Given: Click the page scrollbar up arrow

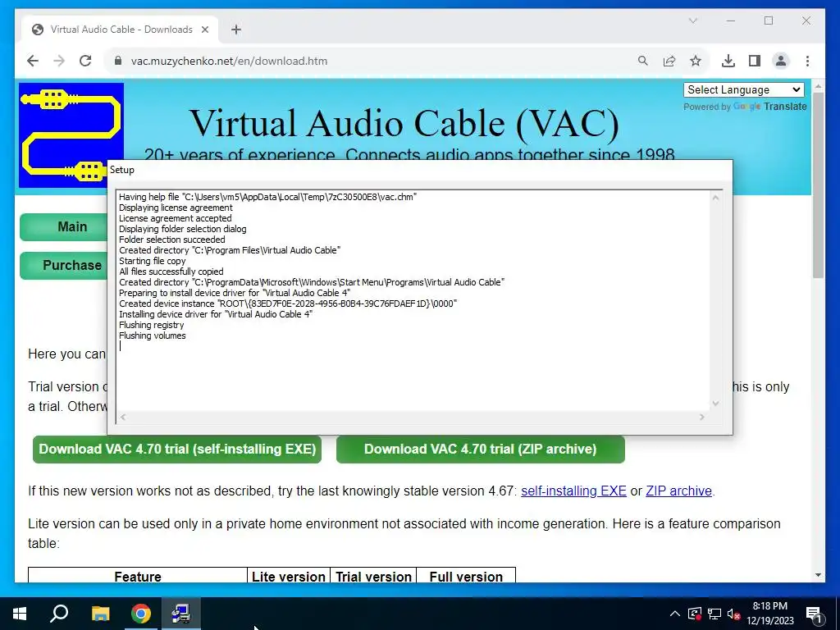Looking at the screenshot, I should click(x=818, y=85).
